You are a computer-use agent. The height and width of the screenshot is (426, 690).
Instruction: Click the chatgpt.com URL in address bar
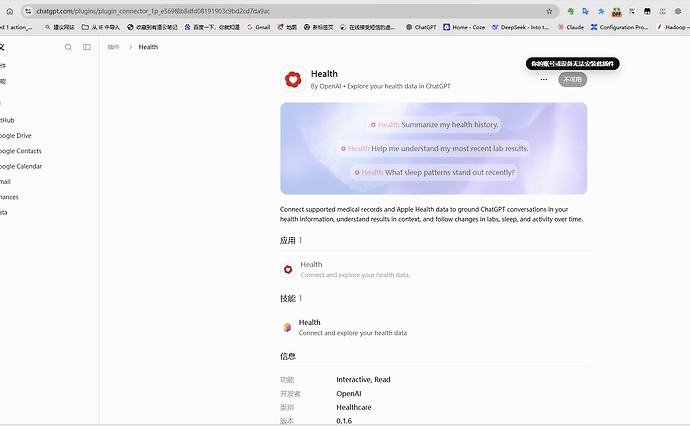(153, 11)
